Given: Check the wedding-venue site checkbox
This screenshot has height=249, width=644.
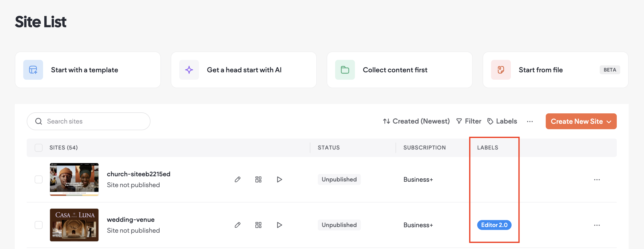Looking at the screenshot, I should (39, 225).
